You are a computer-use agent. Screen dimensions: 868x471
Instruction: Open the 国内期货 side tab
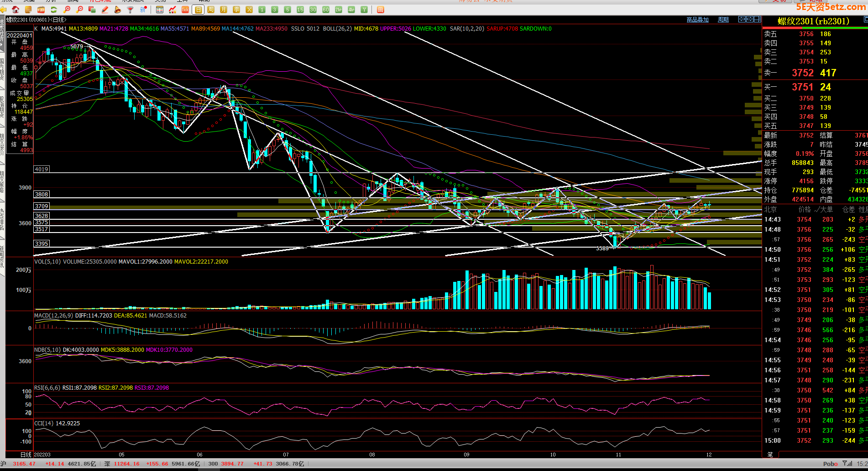pyautogui.click(x=2, y=70)
